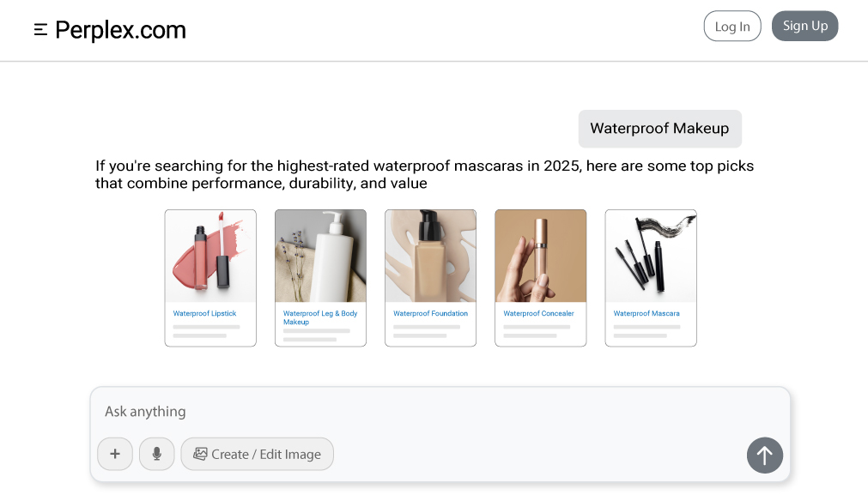Image resolution: width=868 pixels, height=495 pixels.
Task: Click the plus attachment icon
Action: coord(115,454)
